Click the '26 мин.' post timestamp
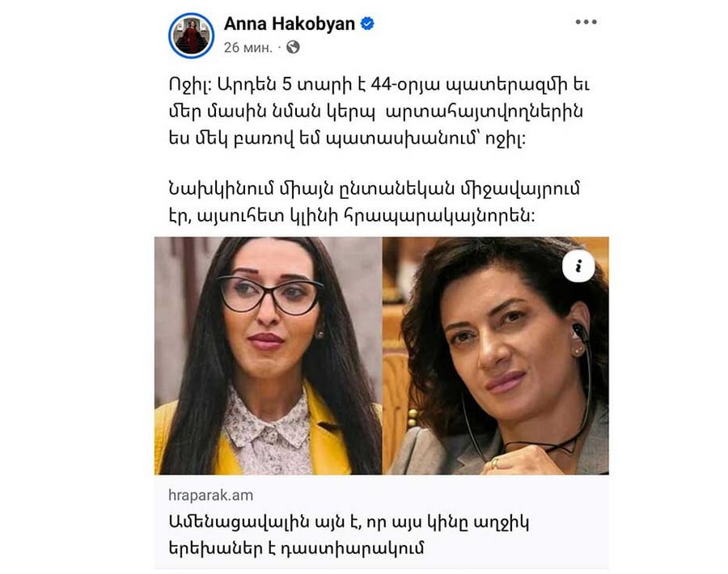This screenshot has width=728, height=574. 248,48
